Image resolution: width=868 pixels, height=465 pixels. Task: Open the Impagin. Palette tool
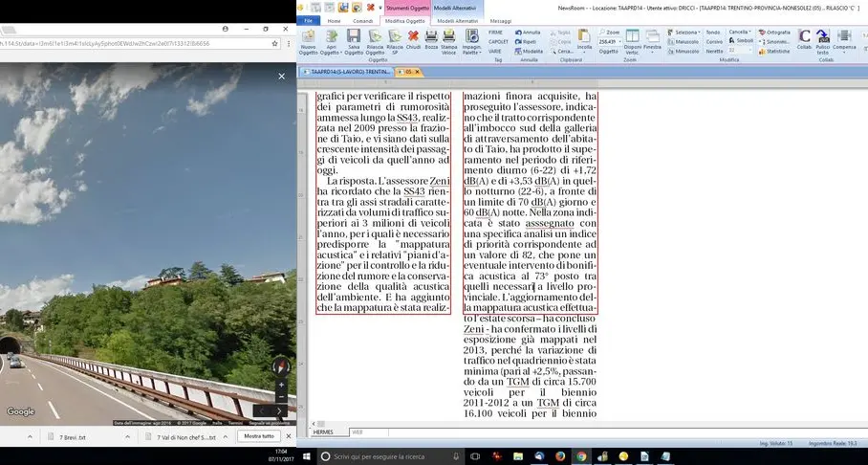[471, 42]
